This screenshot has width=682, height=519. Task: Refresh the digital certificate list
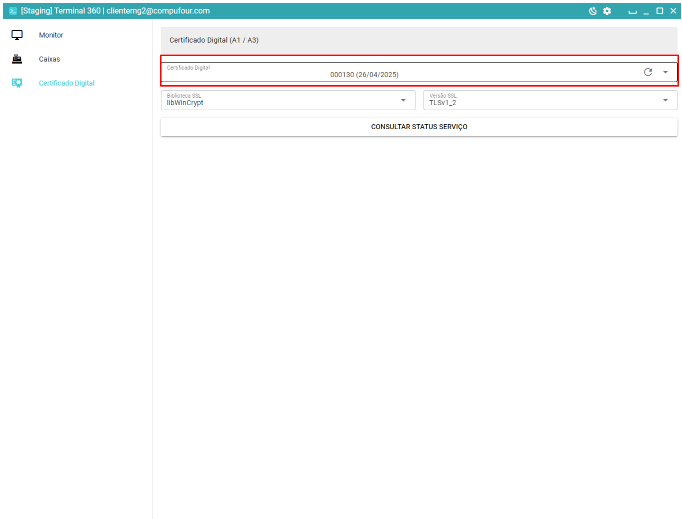tap(647, 72)
